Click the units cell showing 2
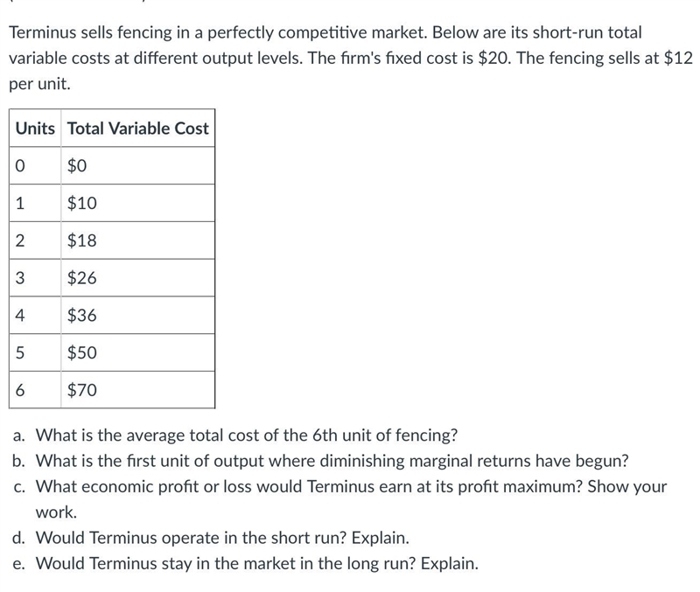 [x=35, y=240]
